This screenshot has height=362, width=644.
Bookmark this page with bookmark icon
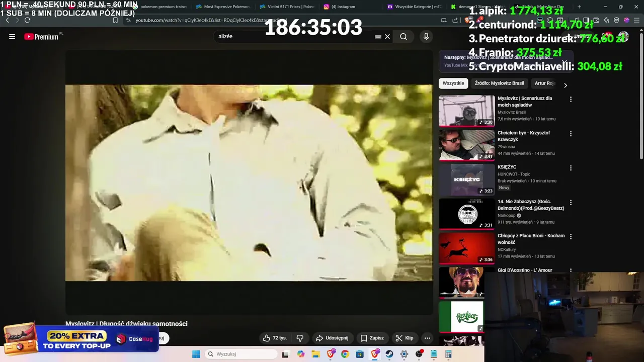point(115,20)
